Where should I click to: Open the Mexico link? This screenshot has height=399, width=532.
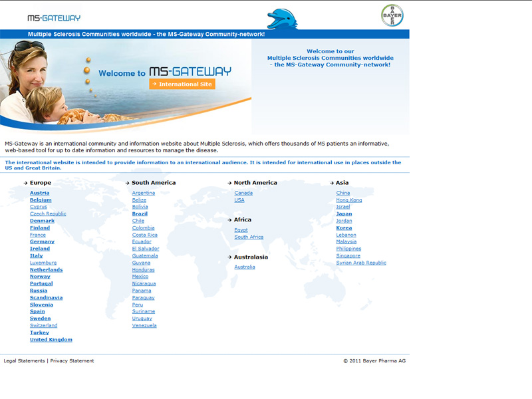(140, 277)
